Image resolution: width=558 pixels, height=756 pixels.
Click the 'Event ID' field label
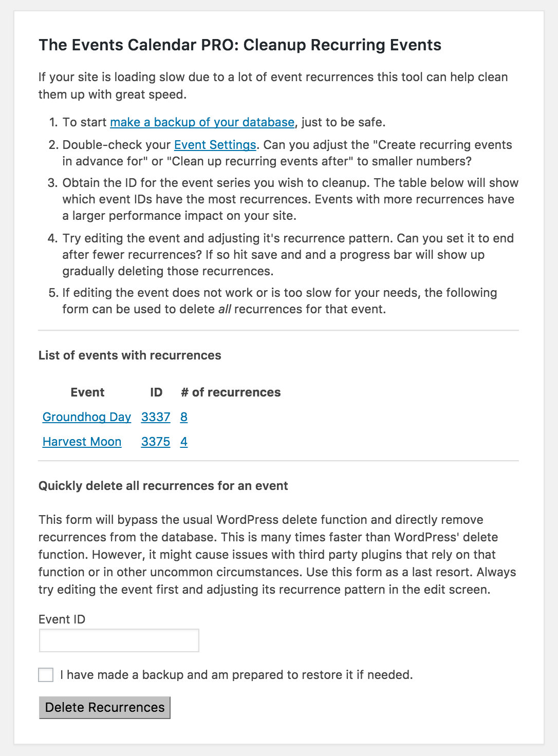click(62, 619)
